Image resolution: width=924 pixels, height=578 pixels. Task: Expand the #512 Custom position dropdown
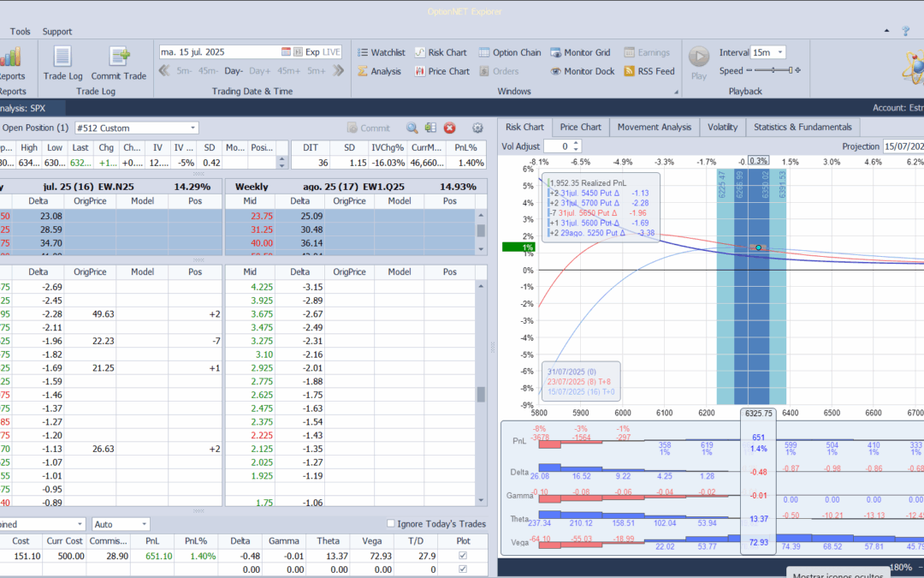[192, 128]
